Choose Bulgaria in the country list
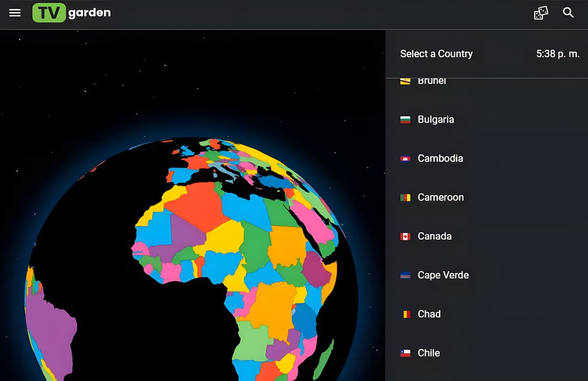Viewport: 588px width, 381px height. point(435,119)
